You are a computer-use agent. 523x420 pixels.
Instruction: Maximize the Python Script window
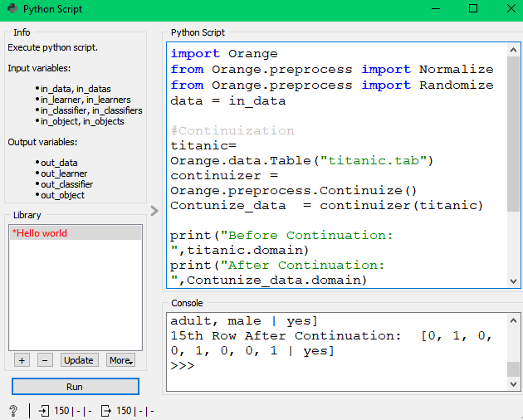473,8
